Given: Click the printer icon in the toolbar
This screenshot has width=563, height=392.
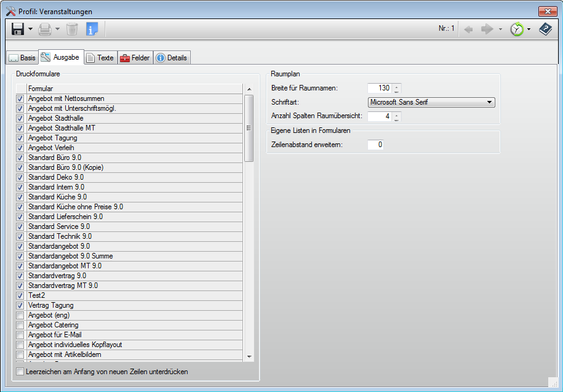Looking at the screenshot, I should point(45,29).
